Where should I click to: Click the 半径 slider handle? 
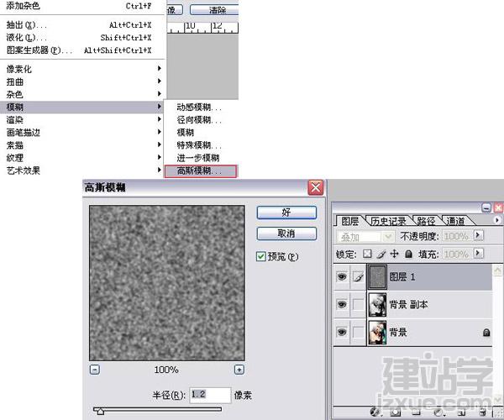point(100,411)
